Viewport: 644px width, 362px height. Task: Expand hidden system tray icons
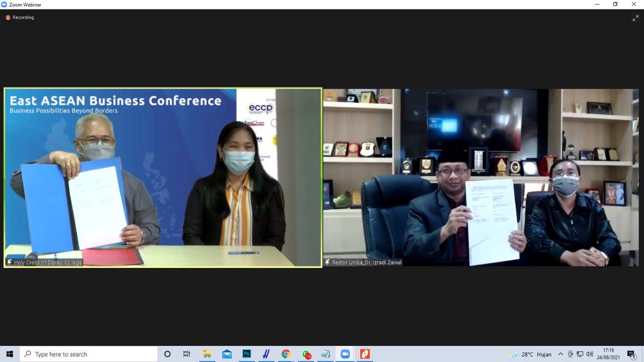click(x=560, y=354)
